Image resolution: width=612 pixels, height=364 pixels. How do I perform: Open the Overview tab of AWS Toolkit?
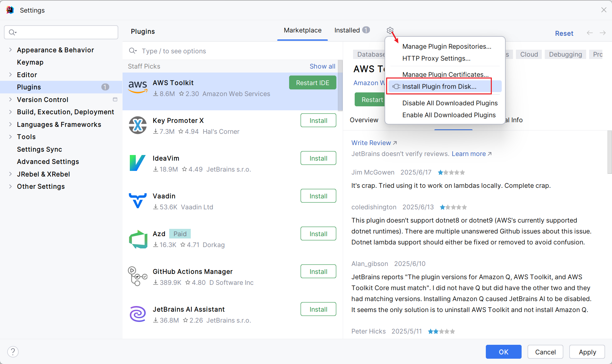(364, 120)
